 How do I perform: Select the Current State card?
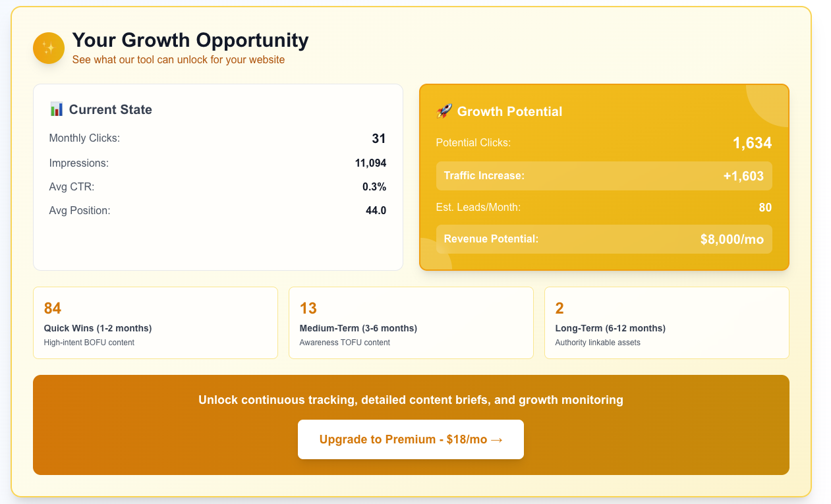(x=218, y=177)
